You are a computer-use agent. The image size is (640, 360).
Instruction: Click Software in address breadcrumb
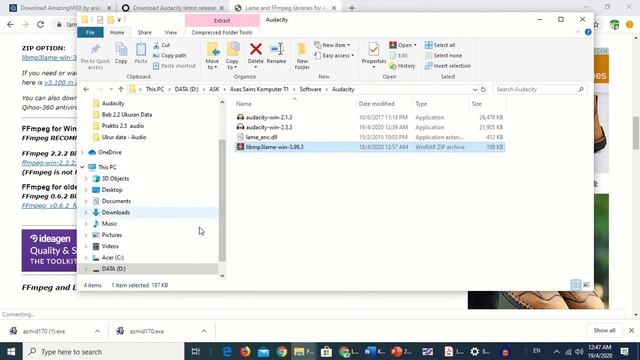tap(310, 89)
